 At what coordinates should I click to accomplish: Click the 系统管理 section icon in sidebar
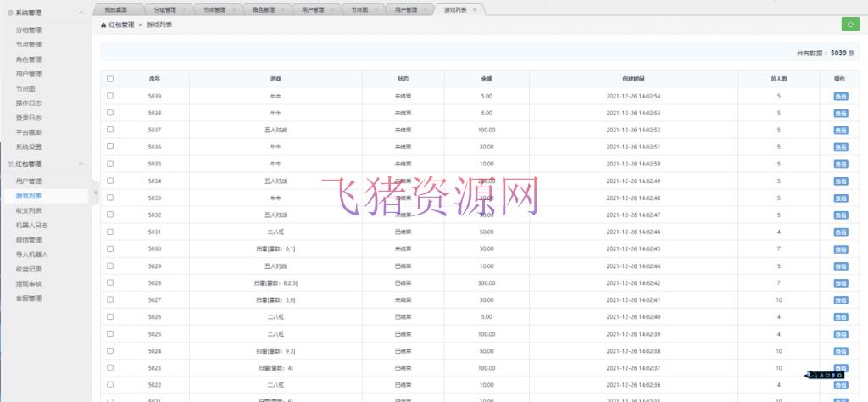pyautogui.click(x=10, y=13)
